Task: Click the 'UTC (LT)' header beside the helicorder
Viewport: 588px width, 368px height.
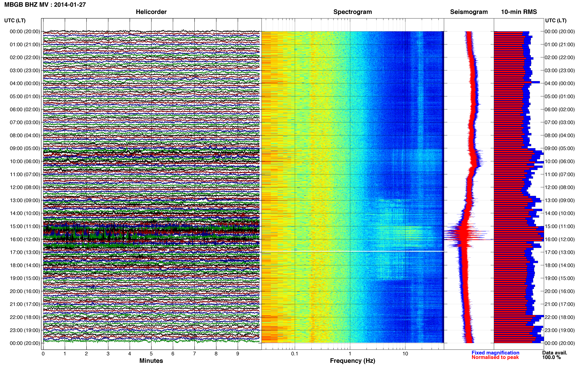Action: 15,20
